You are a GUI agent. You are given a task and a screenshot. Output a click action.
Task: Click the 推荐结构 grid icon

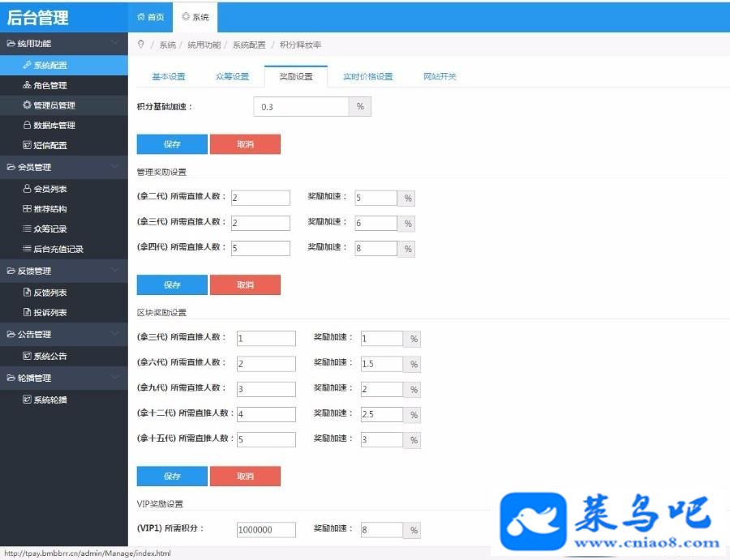tap(27, 208)
